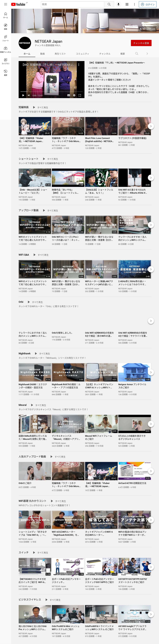Open settings three-dot menu in header
Viewport: 159px width, 644px height.
pyautogui.click(x=134, y=4)
